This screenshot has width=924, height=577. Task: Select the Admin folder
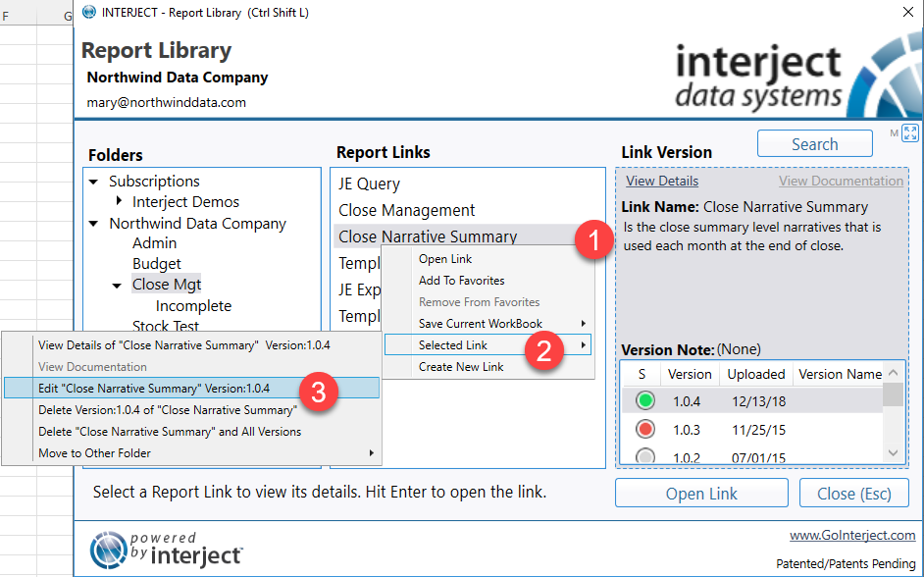point(154,242)
